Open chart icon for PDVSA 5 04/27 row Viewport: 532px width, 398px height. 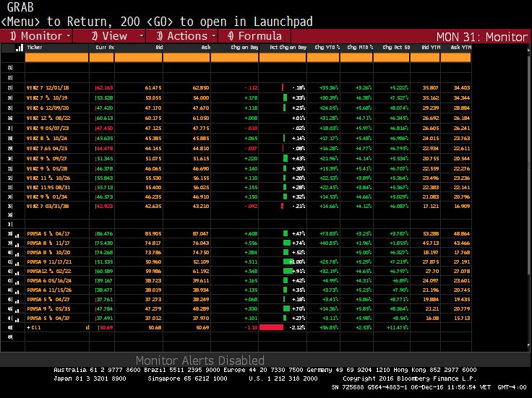tap(17, 300)
